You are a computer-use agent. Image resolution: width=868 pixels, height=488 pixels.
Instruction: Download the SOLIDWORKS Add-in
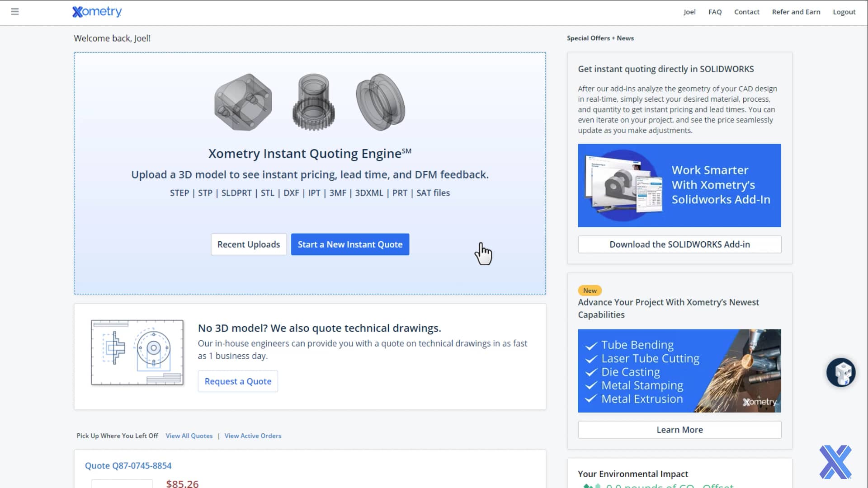click(679, 244)
